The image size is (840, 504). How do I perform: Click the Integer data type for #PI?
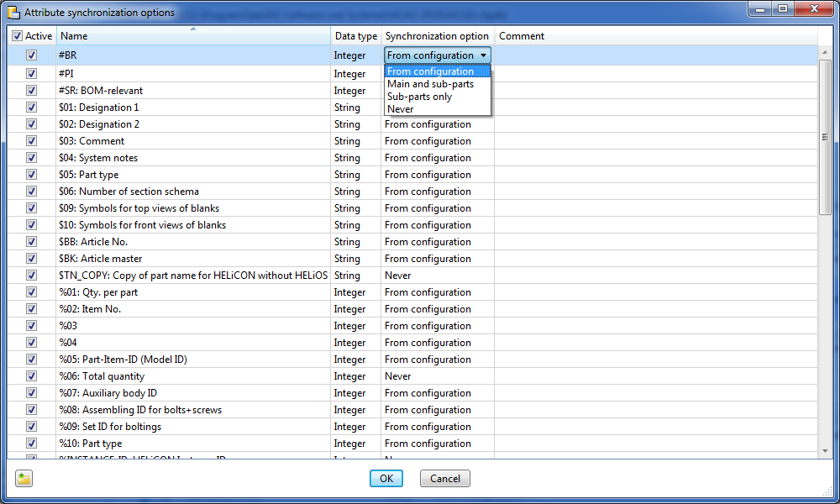pos(355,74)
